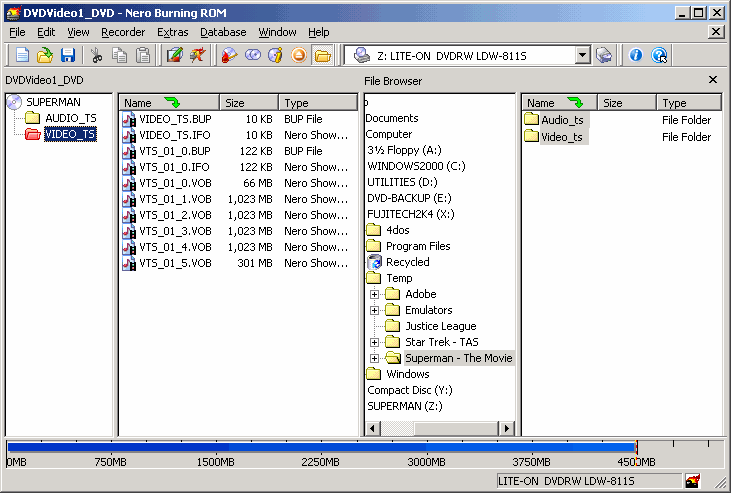731x493 pixels.
Task: Sort compilation list by Size column
Action: pos(248,103)
